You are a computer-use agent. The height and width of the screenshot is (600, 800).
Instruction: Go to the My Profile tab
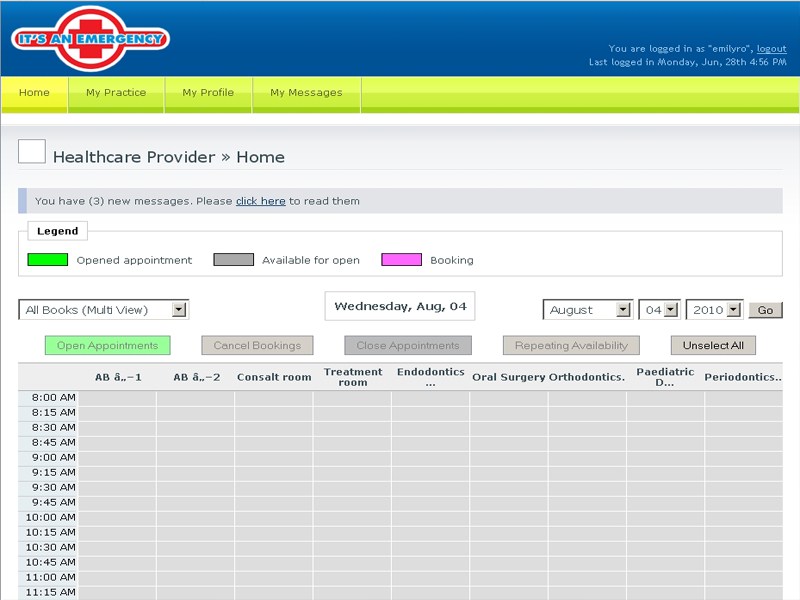[x=208, y=93]
